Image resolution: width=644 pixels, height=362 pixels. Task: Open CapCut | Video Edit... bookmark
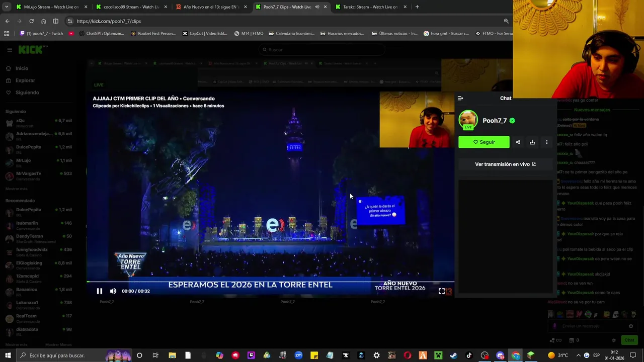pyautogui.click(x=205, y=34)
